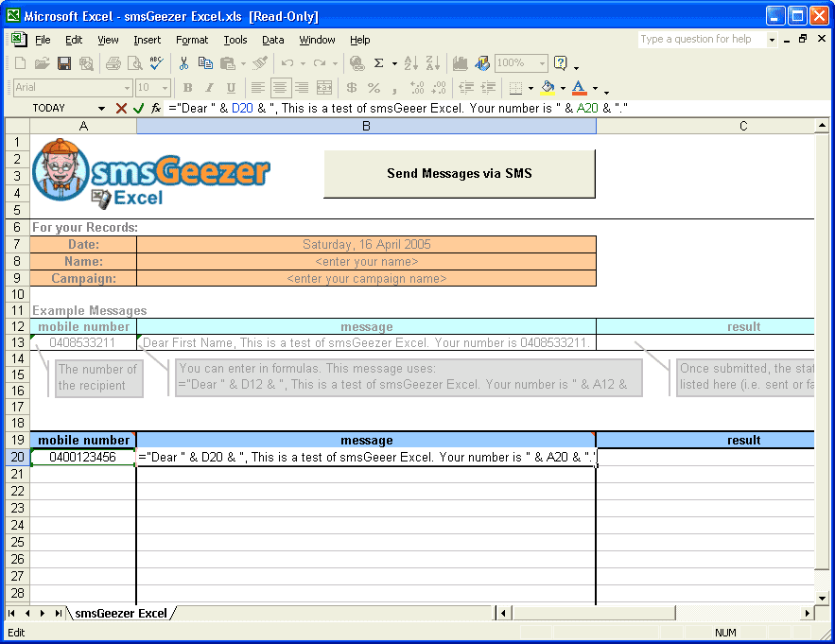This screenshot has height=644, width=835.
Task: Open the Format menu
Action: point(192,40)
